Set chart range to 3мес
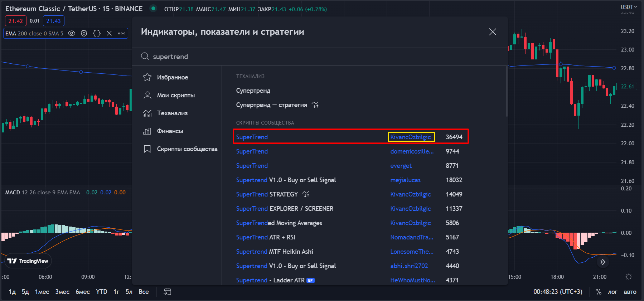Screen dimensions: 644x301 pyautogui.click(x=62, y=292)
